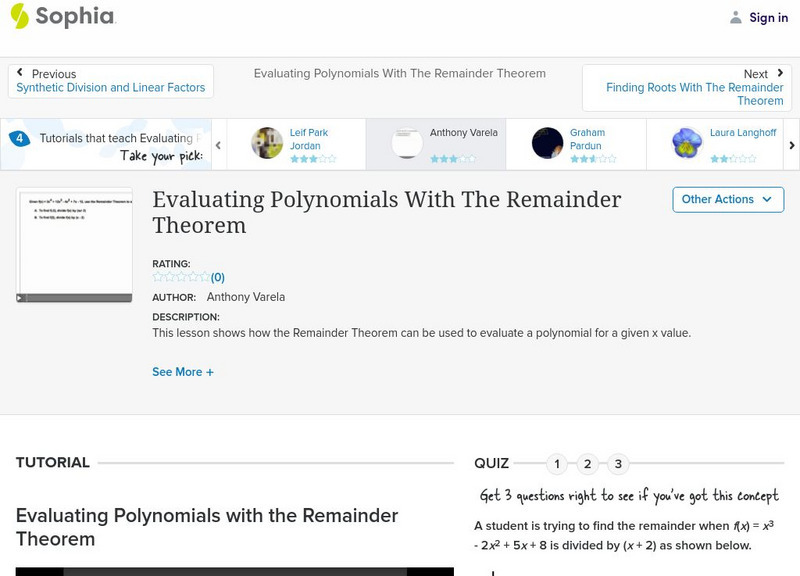Open next lesson Finding Roots With The Remainder Theorem
Screen dimensions: 800x576
point(694,94)
